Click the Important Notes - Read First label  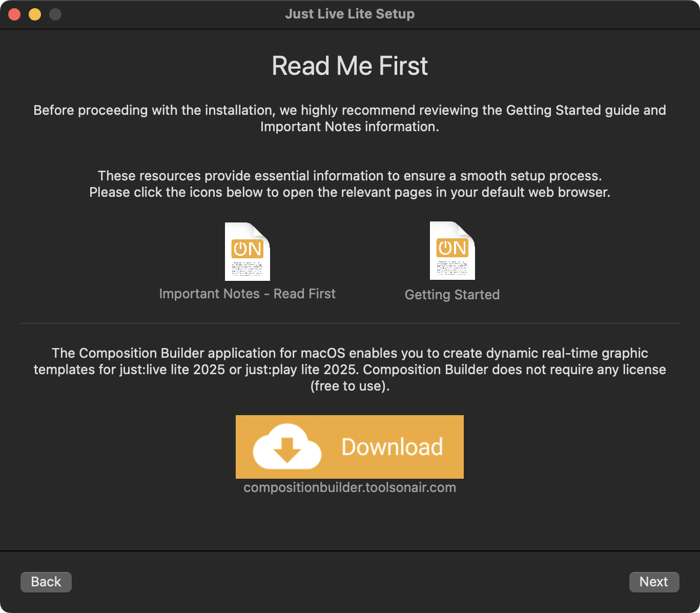coord(248,294)
